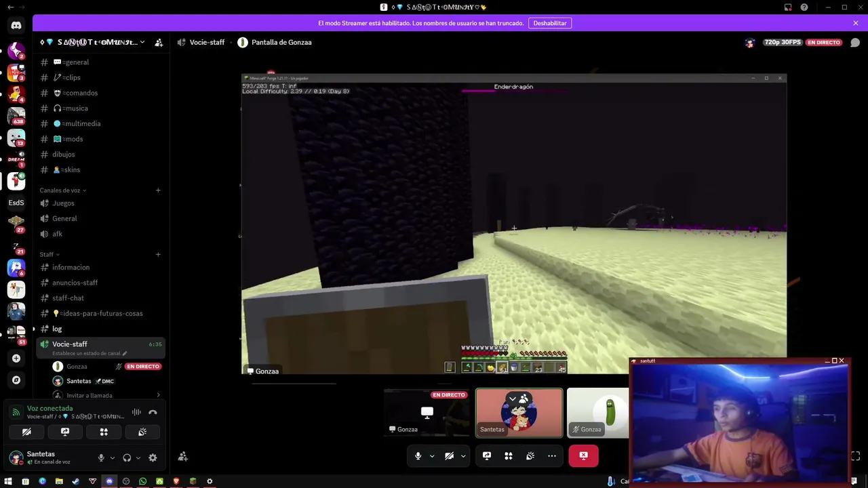The height and width of the screenshot is (488, 868).
Task: Click the 720p 30FPS quality indicator
Action: tap(783, 42)
